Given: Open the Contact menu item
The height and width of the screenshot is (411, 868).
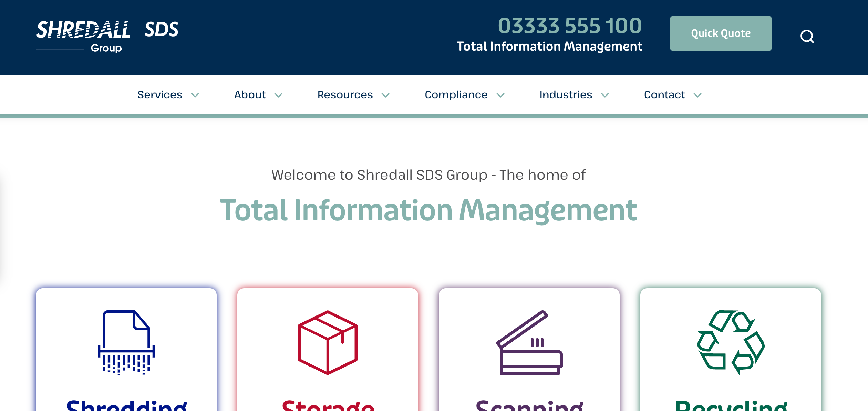Looking at the screenshot, I should [x=664, y=95].
